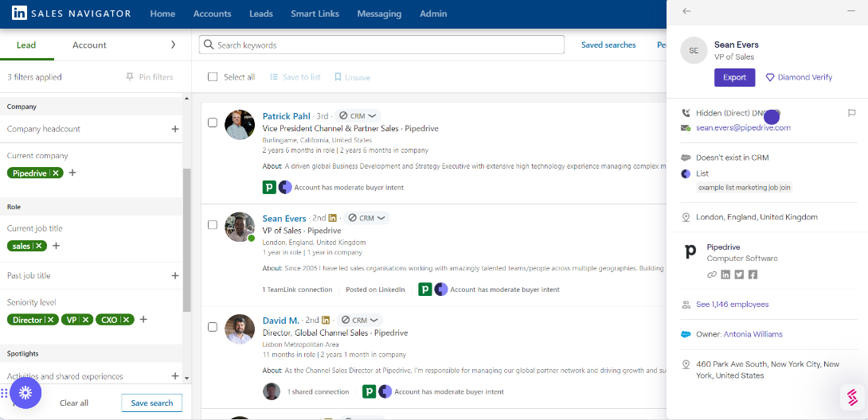Open CRM dropdown for David M.
The height and width of the screenshot is (420, 868).
(360, 320)
